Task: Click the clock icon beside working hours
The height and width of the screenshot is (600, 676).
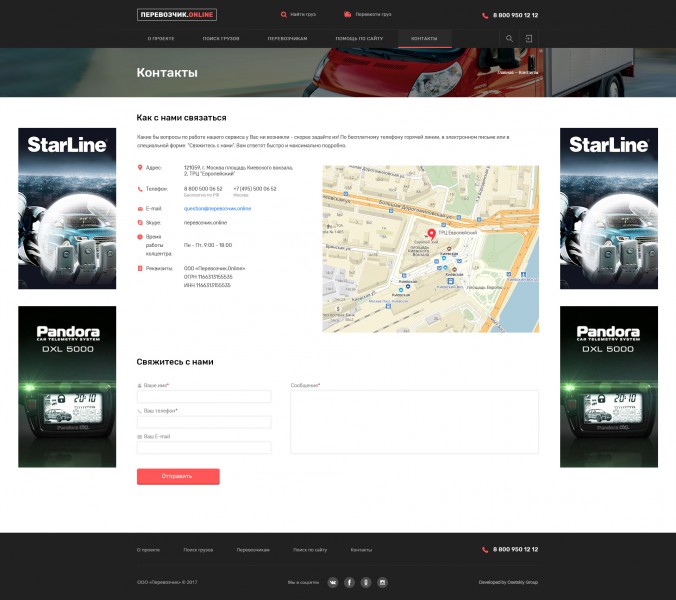Action: 140,237
